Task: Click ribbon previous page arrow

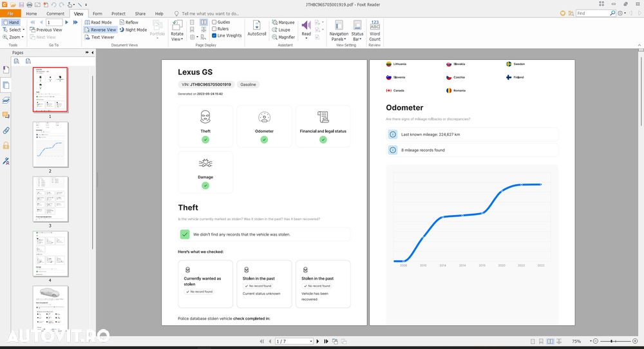Action: 41,22
